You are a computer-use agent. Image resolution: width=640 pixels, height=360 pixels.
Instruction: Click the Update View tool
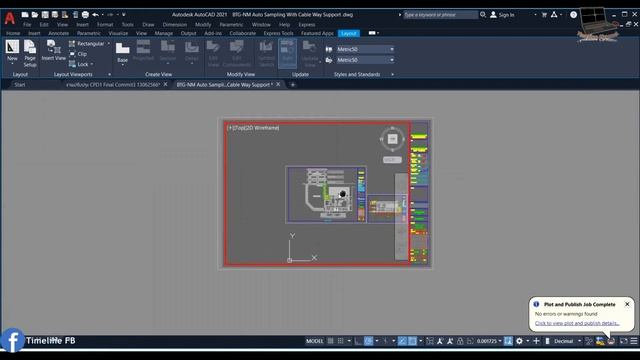tap(310, 53)
